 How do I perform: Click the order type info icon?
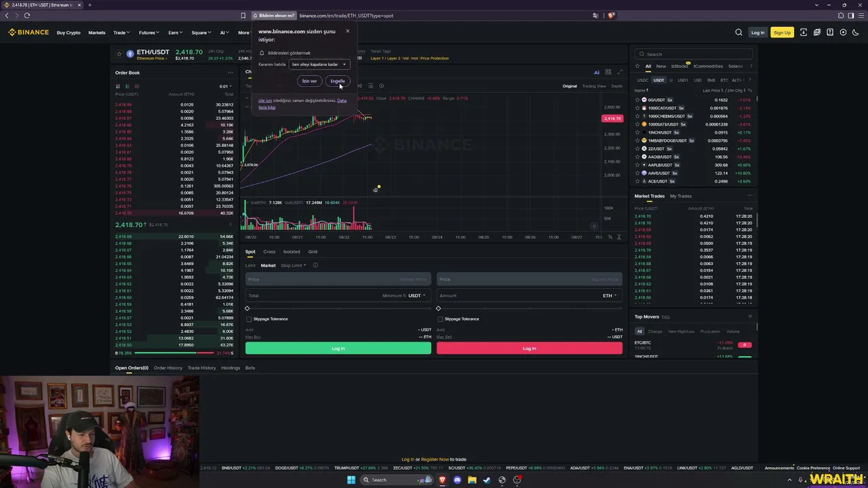click(x=315, y=266)
